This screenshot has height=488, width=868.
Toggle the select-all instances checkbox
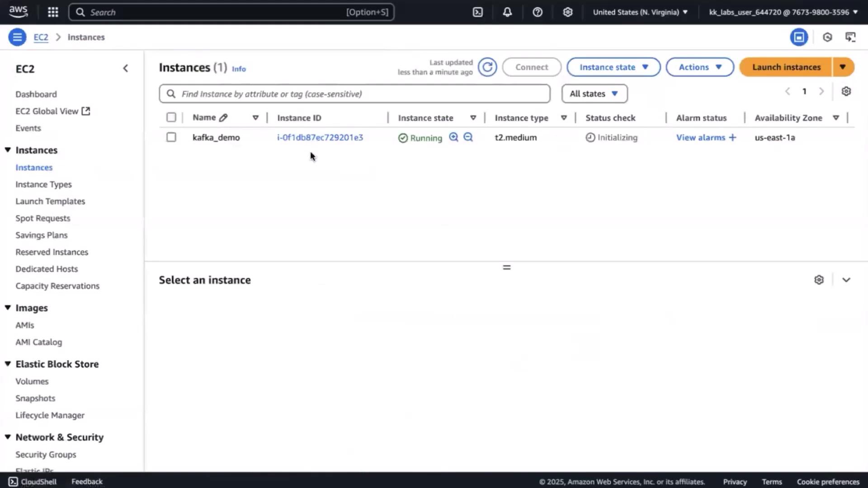[171, 117]
